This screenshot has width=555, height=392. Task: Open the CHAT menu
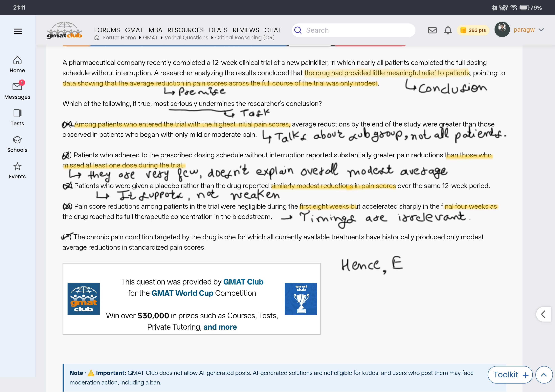pyautogui.click(x=273, y=30)
